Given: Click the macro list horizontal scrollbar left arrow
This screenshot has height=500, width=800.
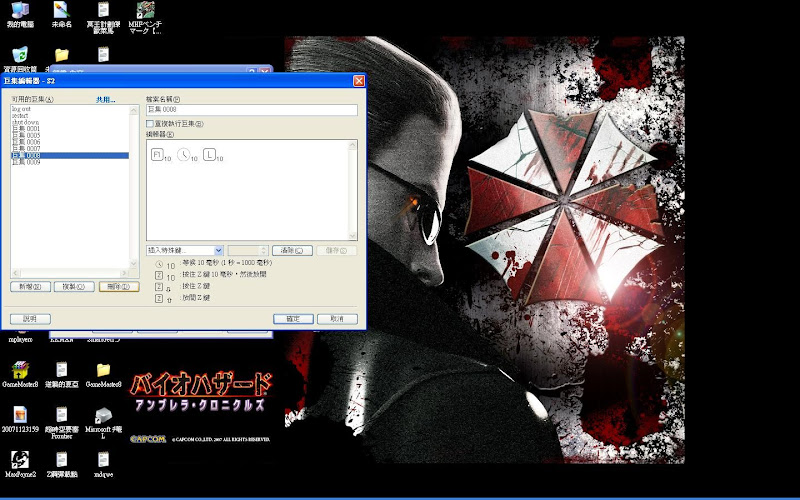Looking at the screenshot, I should [15, 273].
